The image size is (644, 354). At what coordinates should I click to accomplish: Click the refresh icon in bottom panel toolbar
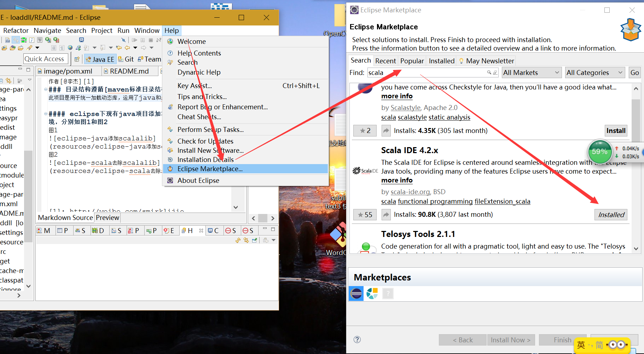(238, 240)
